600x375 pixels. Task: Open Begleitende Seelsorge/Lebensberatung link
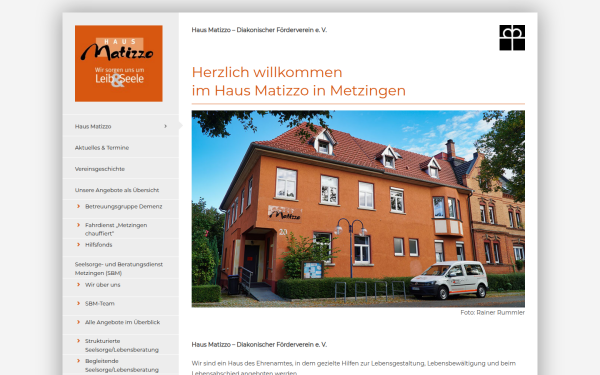click(x=122, y=365)
